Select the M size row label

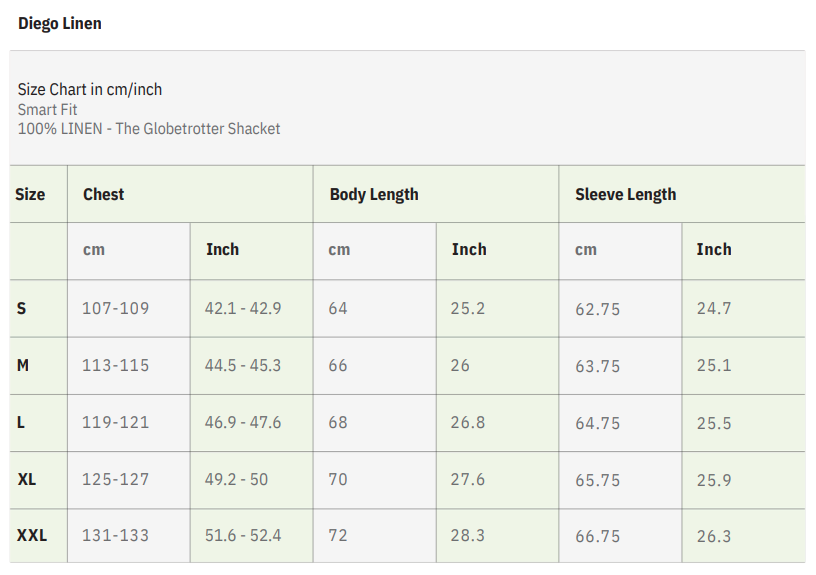pos(23,365)
